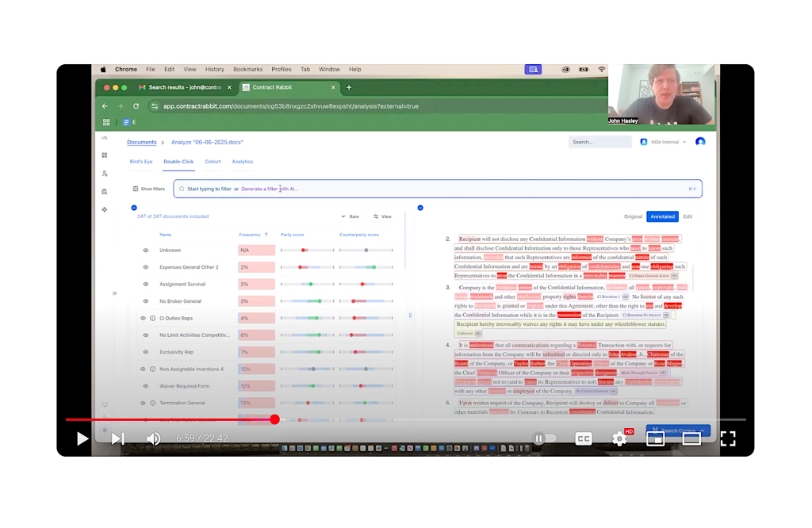Viewport: 812px width, 528px height.
Task: Toggle visibility eye for Non Assignable Inventions 4
Action: pyautogui.click(x=143, y=369)
